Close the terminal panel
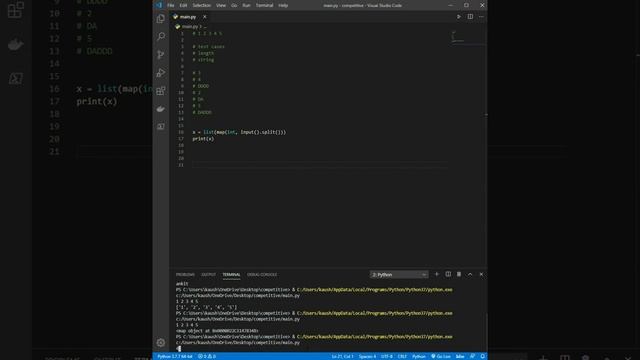This screenshot has height=360, width=640. (x=481, y=274)
